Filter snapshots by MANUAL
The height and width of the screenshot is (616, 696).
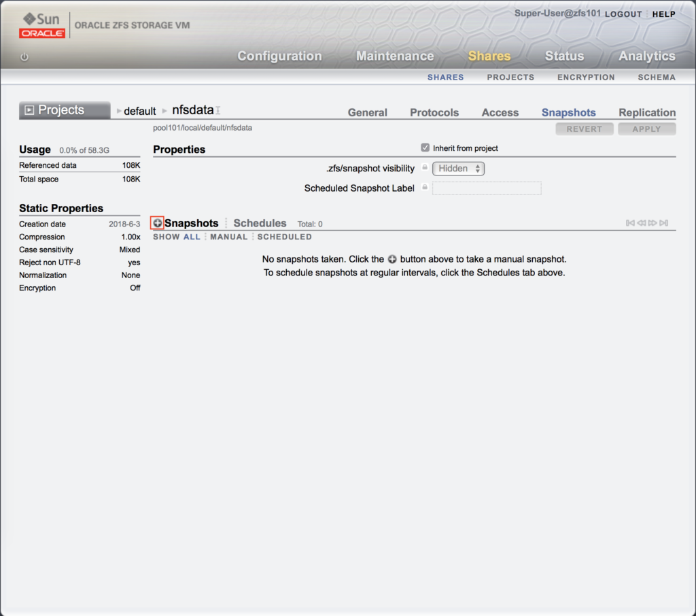click(228, 237)
